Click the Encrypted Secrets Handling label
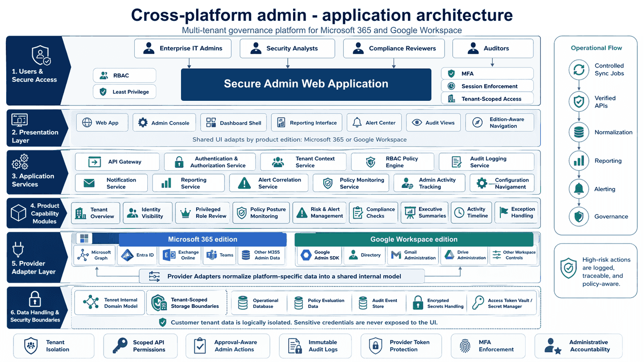644x362 pixels. tap(445, 303)
